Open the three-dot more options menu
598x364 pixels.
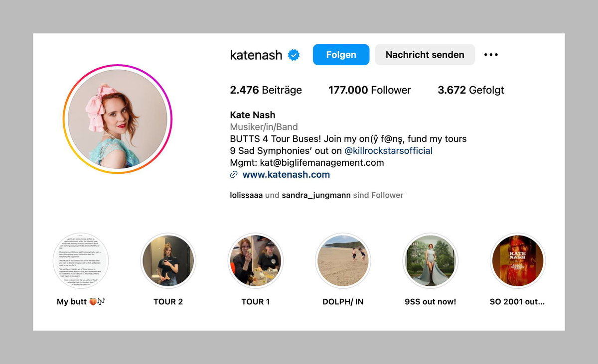(491, 55)
